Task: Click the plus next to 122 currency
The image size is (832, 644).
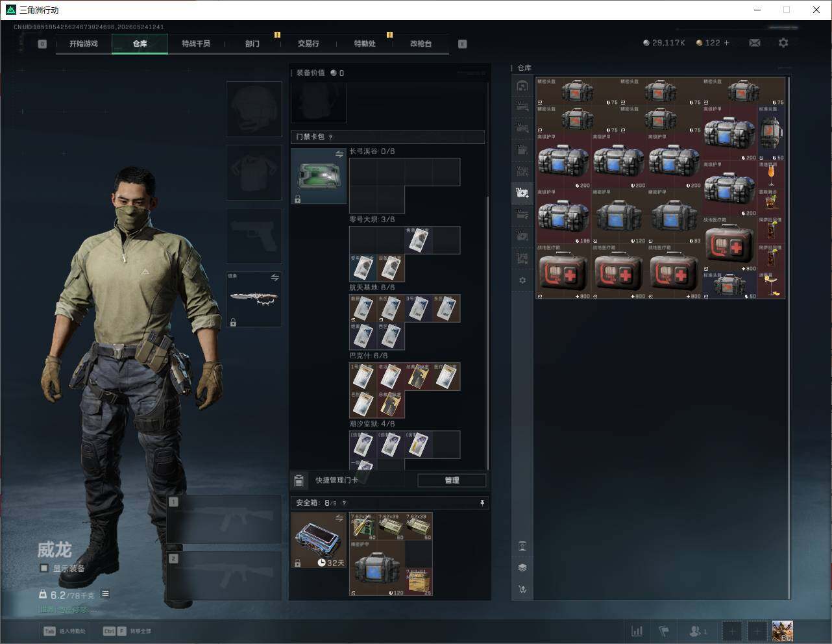Action: pos(726,43)
